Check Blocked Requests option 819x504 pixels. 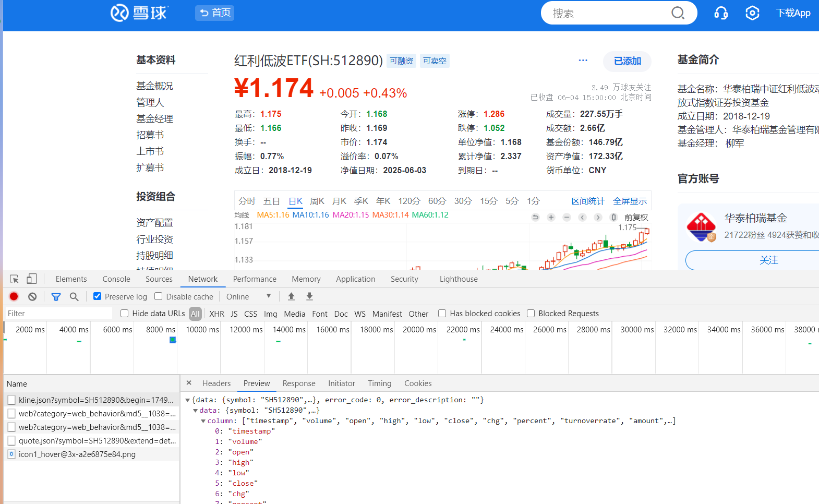tap(531, 313)
